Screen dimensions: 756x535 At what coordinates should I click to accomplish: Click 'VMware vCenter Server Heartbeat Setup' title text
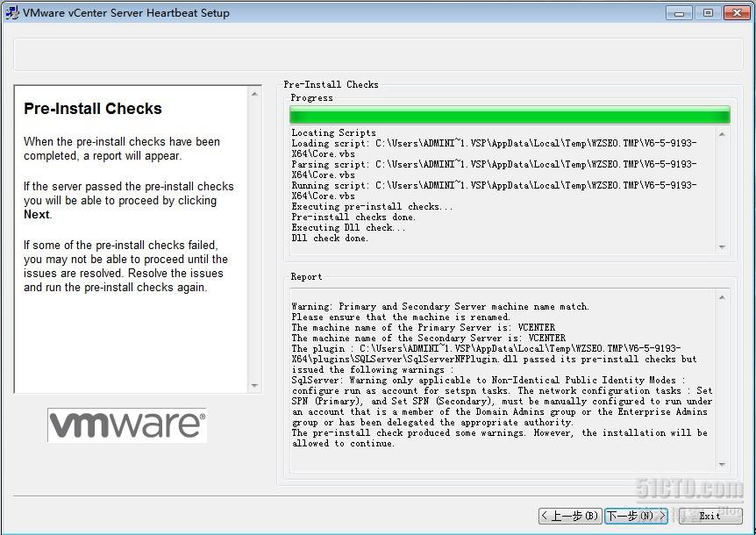point(126,13)
